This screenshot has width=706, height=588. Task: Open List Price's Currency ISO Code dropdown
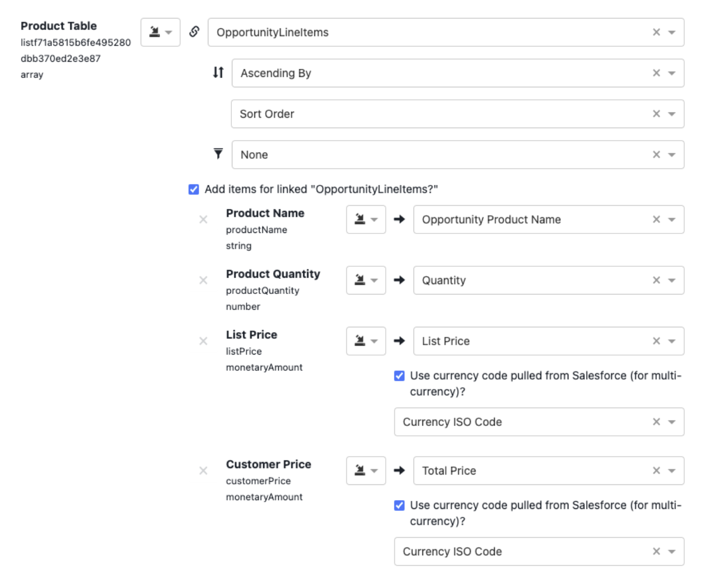tap(672, 422)
